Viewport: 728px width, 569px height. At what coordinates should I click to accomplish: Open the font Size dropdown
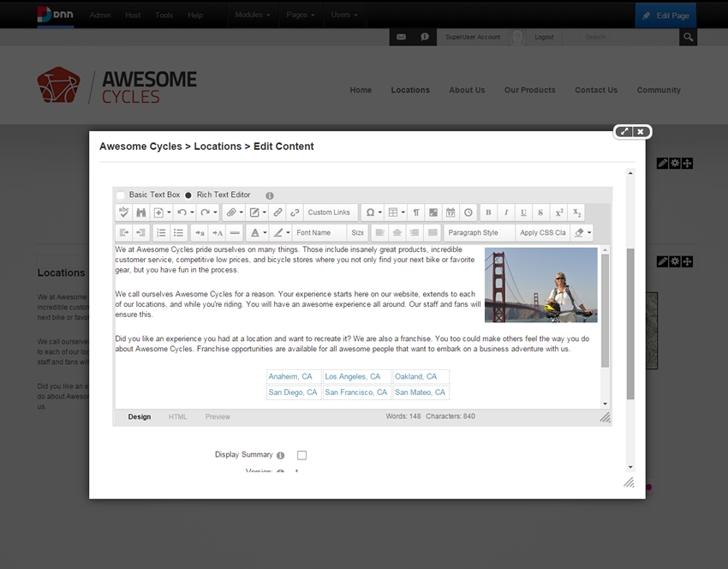(357, 233)
